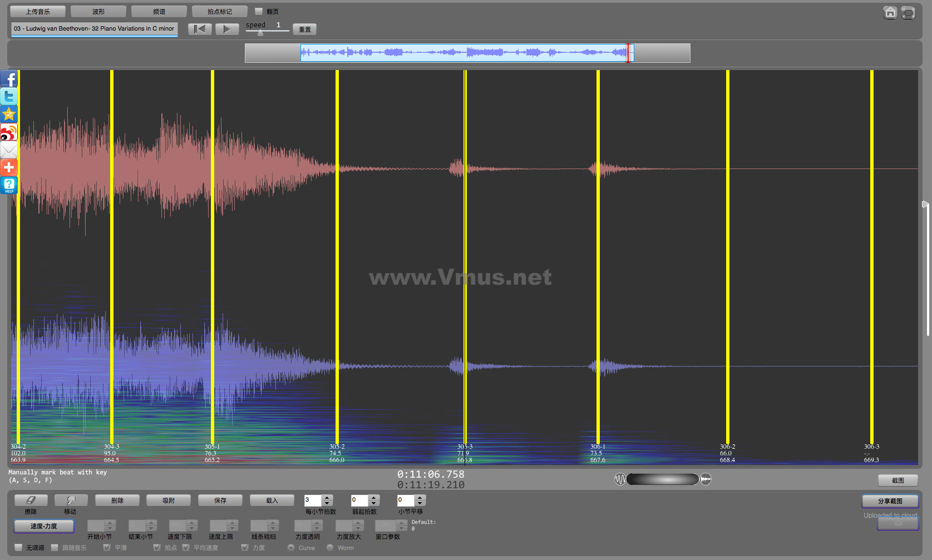Image resolution: width=932 pixels, height=560 pixels.
Task: Open the Facebook share icon
Action: 9,79
